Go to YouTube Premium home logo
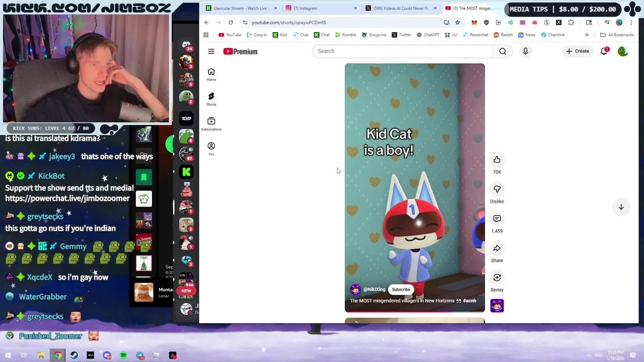The width and height of the screenshot is (644, 362). tap(240, 51)
